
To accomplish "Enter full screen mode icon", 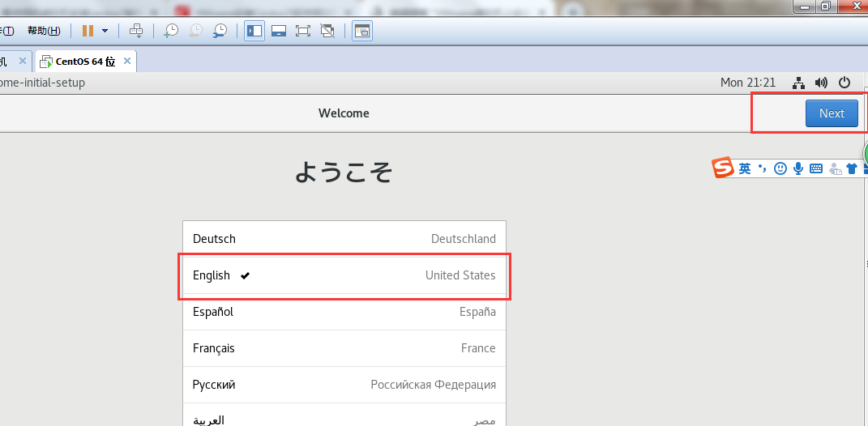I will tap(303, 31).
